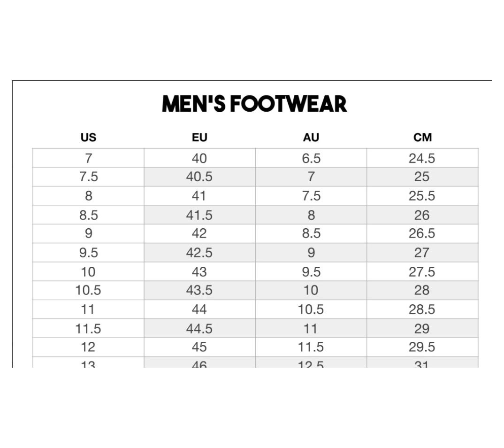Click the CM column header
The width and height of the screenshot is (504, 448).
[x=422, y=138]
